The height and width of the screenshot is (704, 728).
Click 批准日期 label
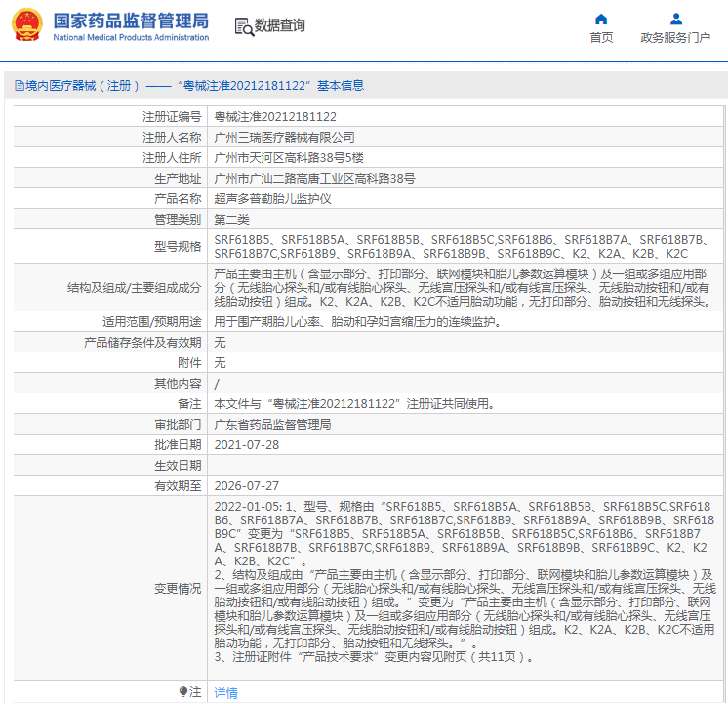[178, 445]
